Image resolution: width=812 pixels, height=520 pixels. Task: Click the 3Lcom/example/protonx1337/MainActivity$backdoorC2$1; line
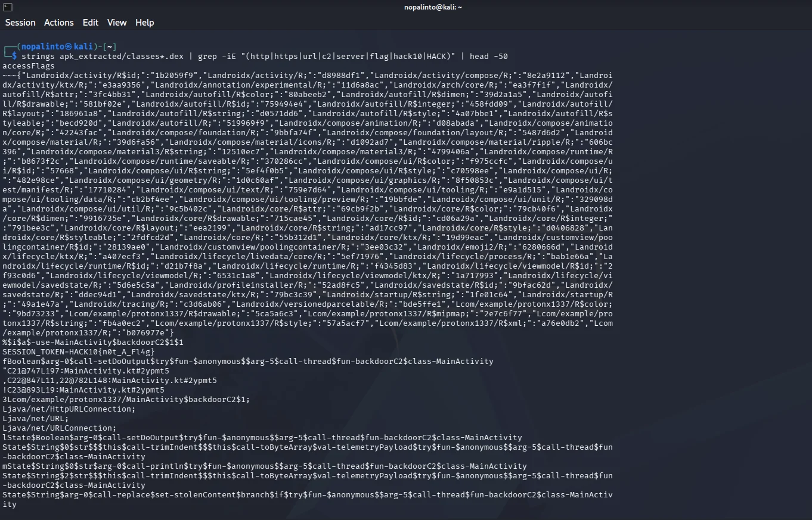(126, 399)
